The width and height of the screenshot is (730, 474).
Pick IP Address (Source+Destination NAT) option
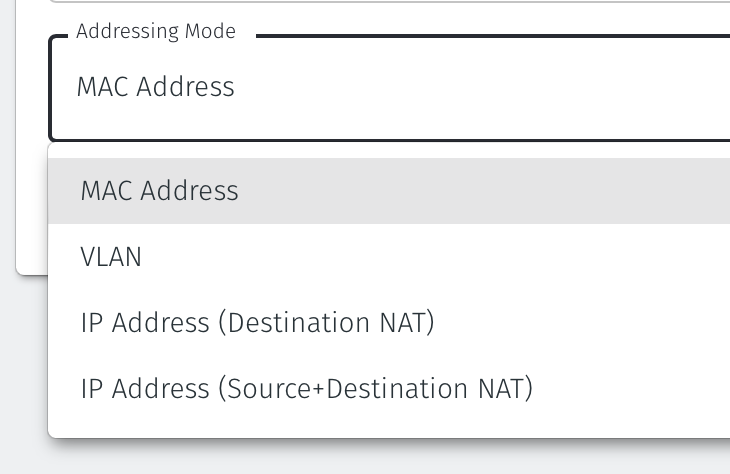pos(306,388)
